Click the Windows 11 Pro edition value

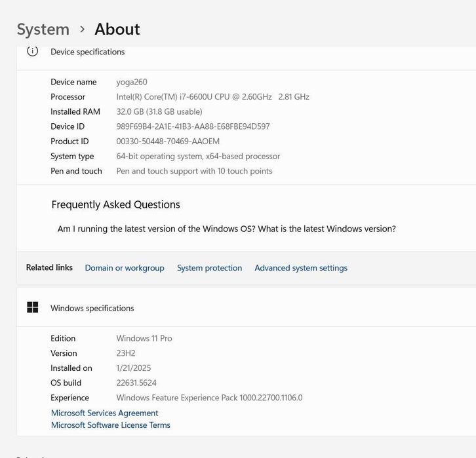pyautogui.click(x=144, y=338)
